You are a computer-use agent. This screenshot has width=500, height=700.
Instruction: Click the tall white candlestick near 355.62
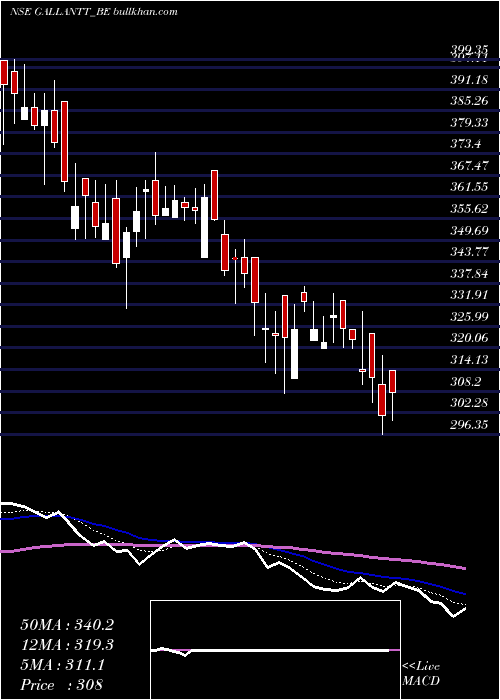[x=204, y=227]
